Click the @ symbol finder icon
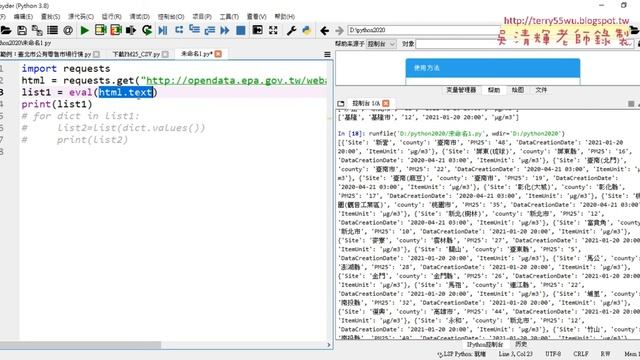The image size is (640, 360). pyautogui.click(x=68, y=30)
